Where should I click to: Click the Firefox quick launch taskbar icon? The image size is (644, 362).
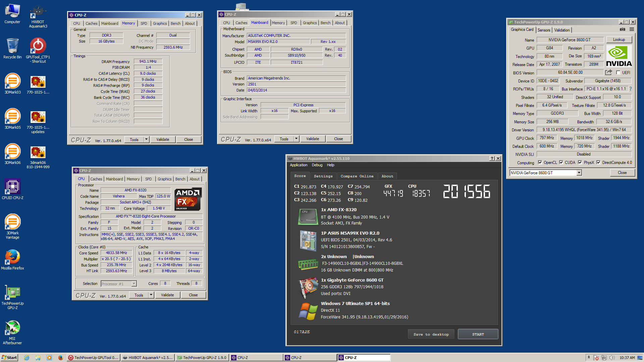click(x=60, y=358)
